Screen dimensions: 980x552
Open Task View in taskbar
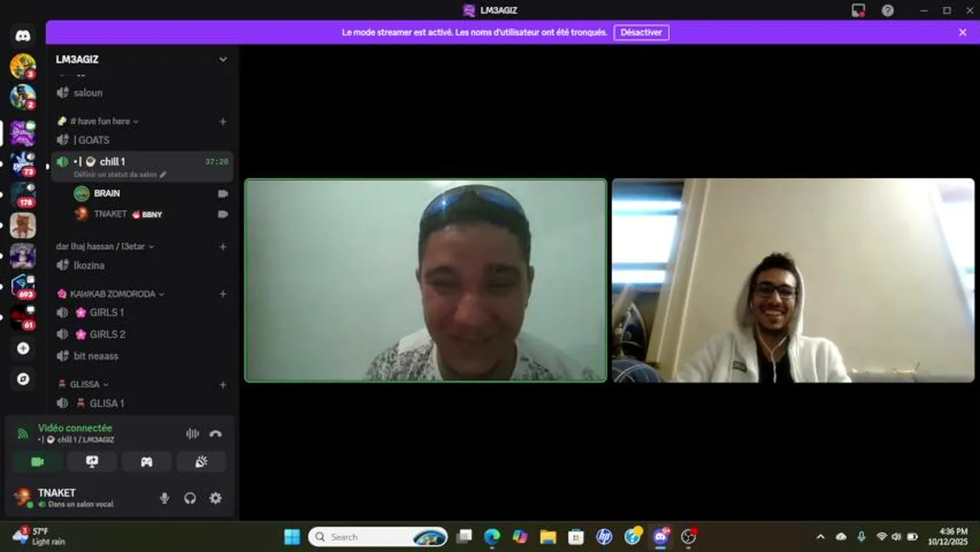tap(464, 537)
